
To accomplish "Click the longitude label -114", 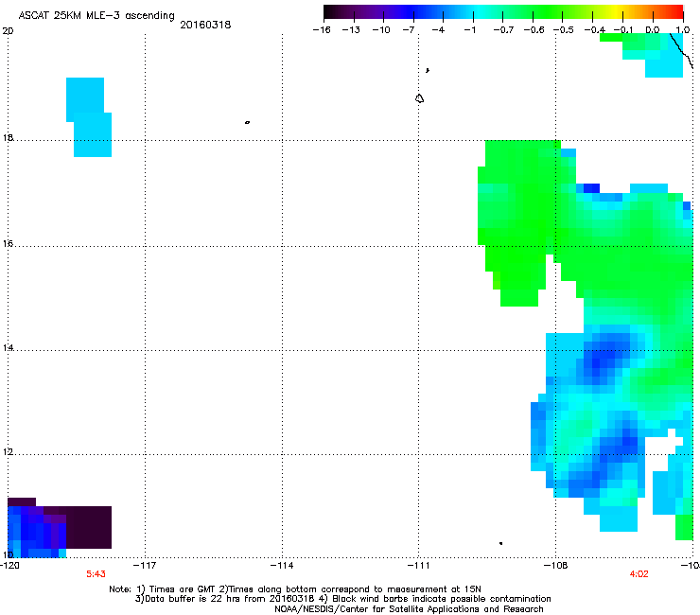I will (282, 566).
